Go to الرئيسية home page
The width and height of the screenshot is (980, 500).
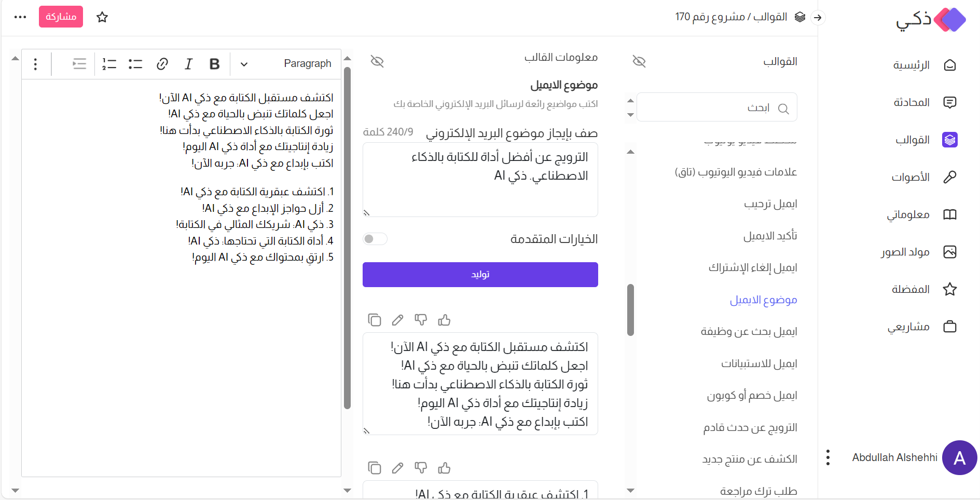(924, 65)
